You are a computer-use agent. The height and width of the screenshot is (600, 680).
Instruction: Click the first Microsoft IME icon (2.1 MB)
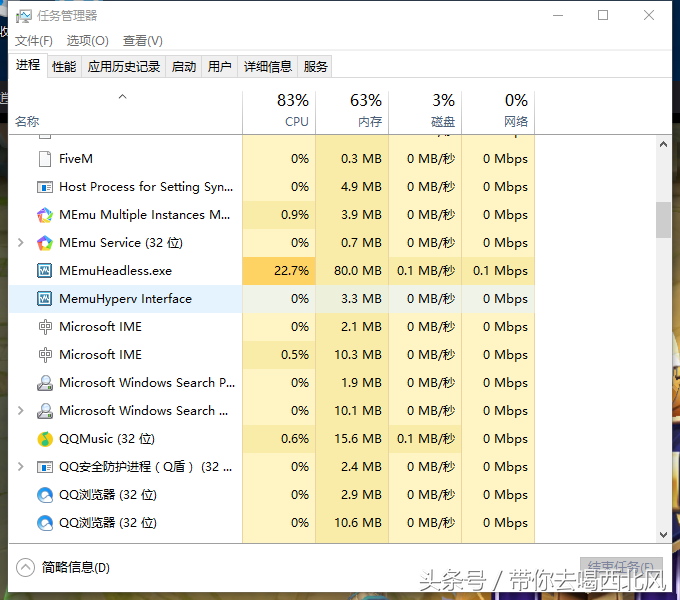pos(45,327)
